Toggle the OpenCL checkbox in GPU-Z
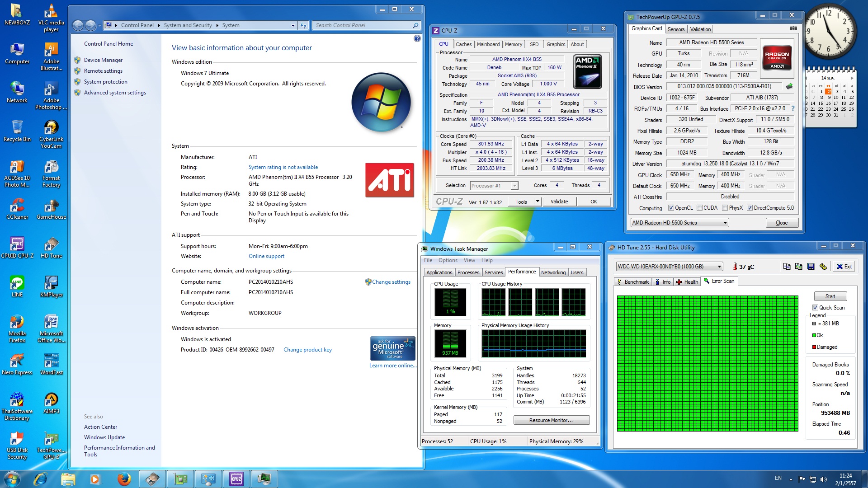The width and height of the screenshot is (868, 488). click(671, 208)
